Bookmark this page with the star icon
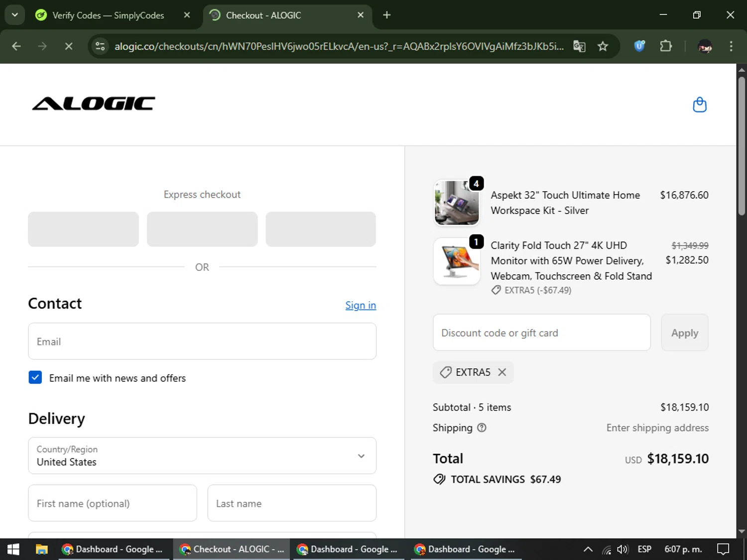Screen dimensions: 747x560 click(x=603, y=46)
